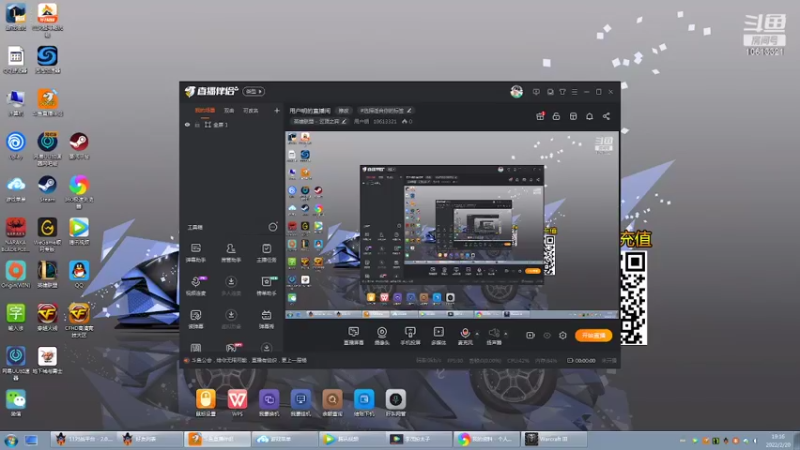Viewport: 800px width, 450px height.
Task: Open the dark Steam desktop shortcut
Action: [47, 189]
